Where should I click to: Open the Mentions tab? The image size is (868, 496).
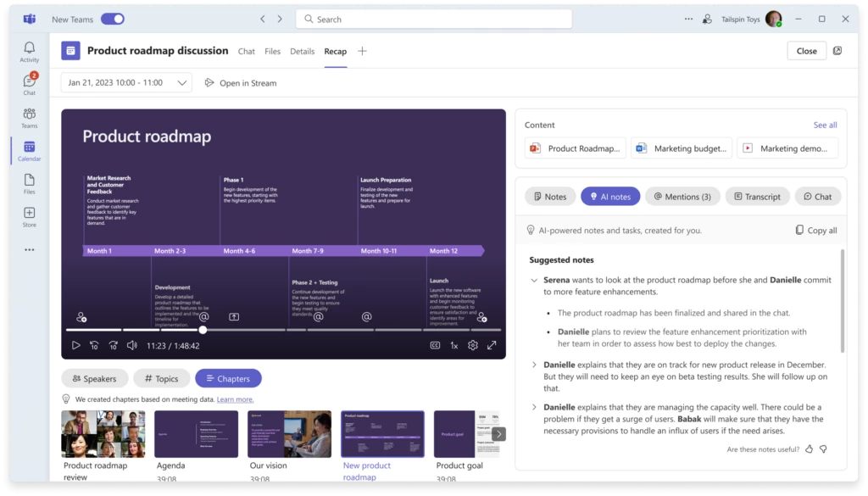click(682, 196)
